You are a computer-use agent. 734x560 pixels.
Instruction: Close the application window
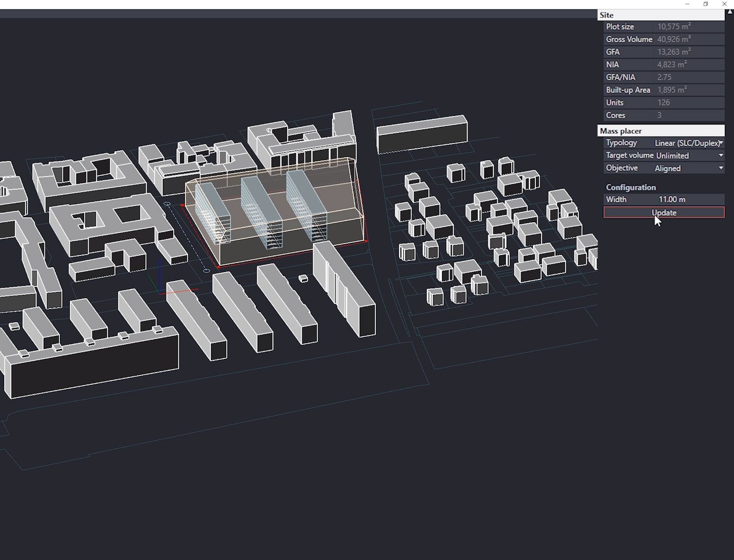coord(724,4)
